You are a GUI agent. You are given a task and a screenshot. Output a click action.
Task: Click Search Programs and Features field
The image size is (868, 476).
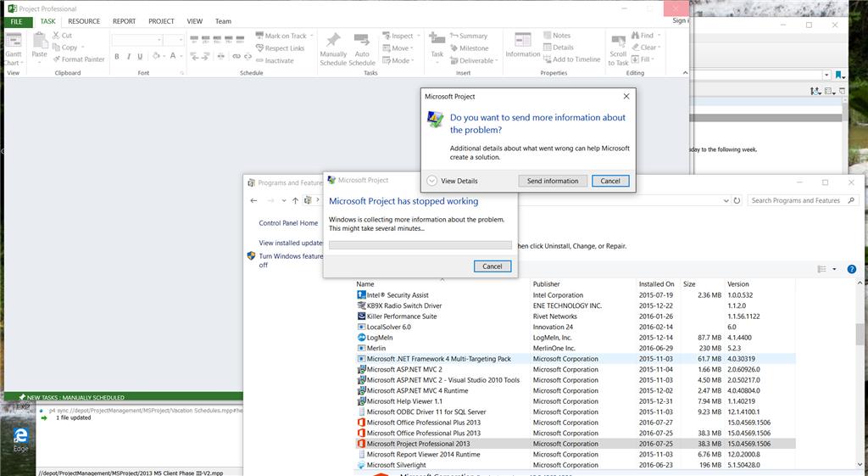804,200
